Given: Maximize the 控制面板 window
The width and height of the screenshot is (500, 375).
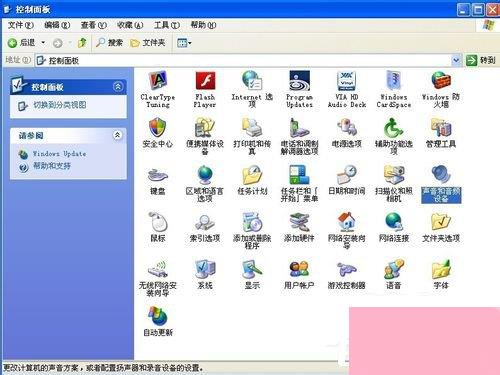Looking at the screenshot, I should [x=478, y=10].
